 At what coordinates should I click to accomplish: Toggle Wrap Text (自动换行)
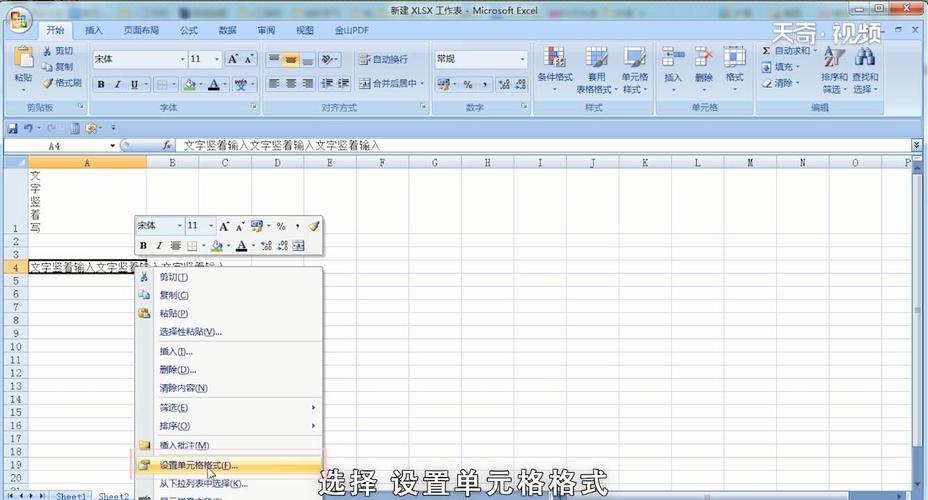tap(384, 59)
